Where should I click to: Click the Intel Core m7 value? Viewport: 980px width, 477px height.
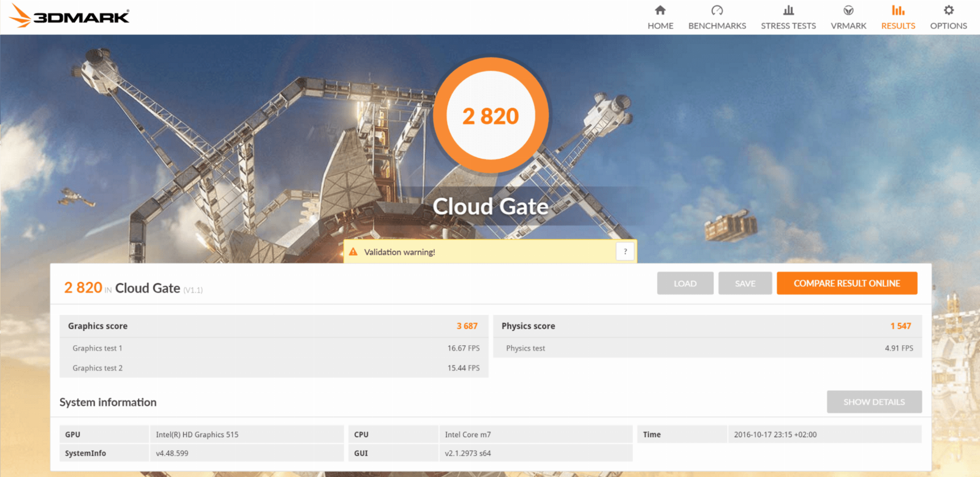468,435
